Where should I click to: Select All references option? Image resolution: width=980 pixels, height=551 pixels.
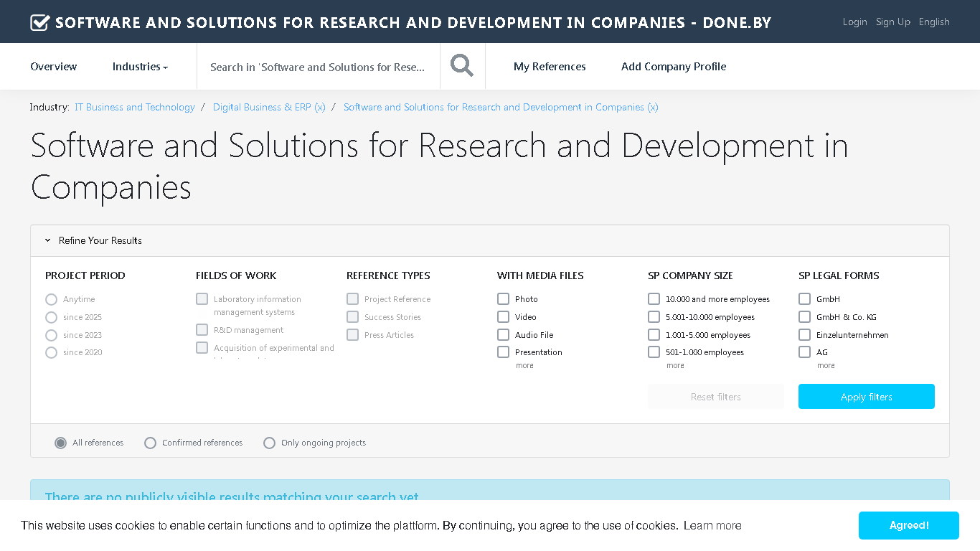pyautogui.click(x=61, y=443)
